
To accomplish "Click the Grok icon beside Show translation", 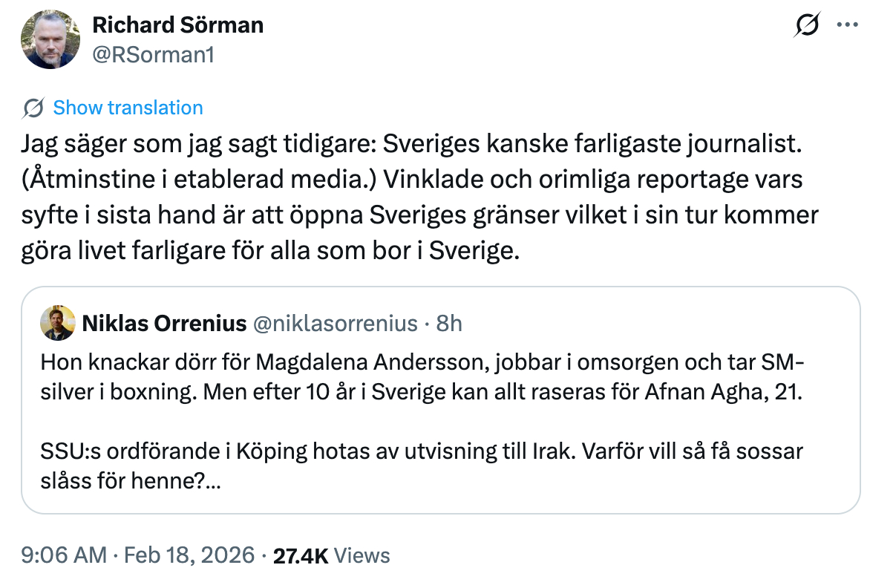I will point(33,108).
